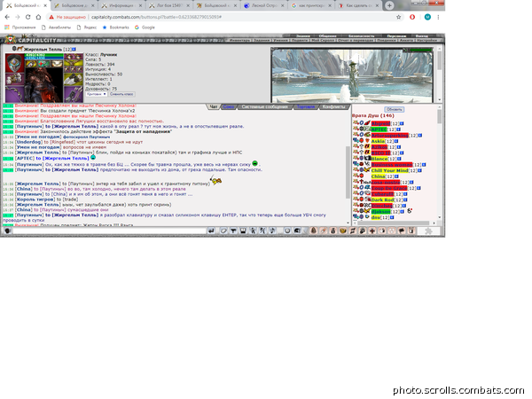Click player name djakson in the list
Image resolution: width=532 pixels, height=399 pixels.
[380, 211]
